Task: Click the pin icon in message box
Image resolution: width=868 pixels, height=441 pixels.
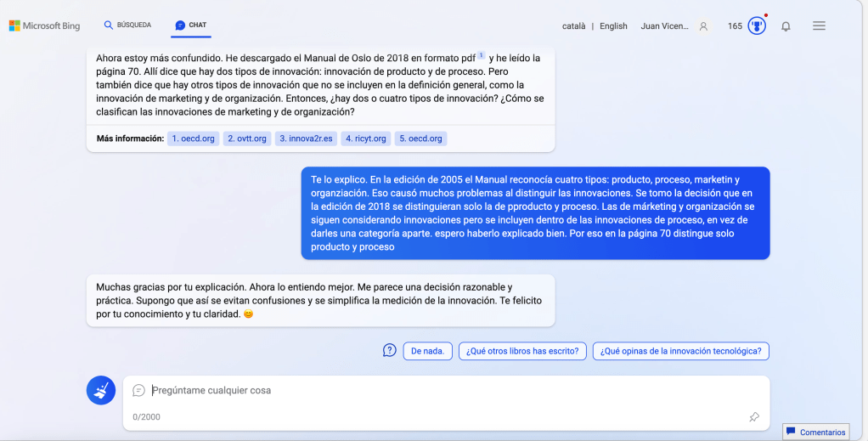Action: click(753, 417)
